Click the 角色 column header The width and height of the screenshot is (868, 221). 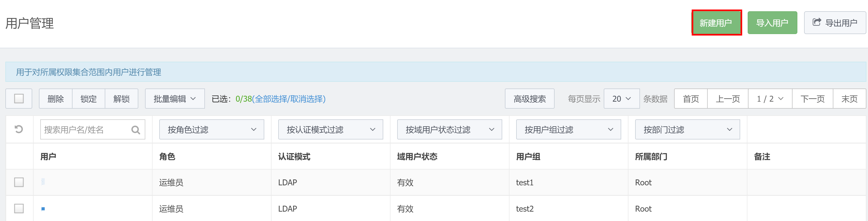pyautogui.click(x=167, y=156)
